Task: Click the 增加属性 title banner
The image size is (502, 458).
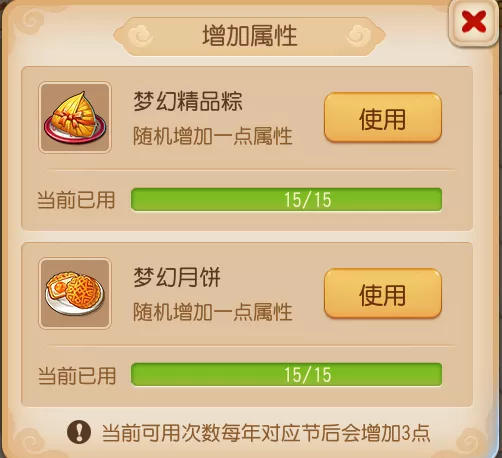Action: pos(249,36)
